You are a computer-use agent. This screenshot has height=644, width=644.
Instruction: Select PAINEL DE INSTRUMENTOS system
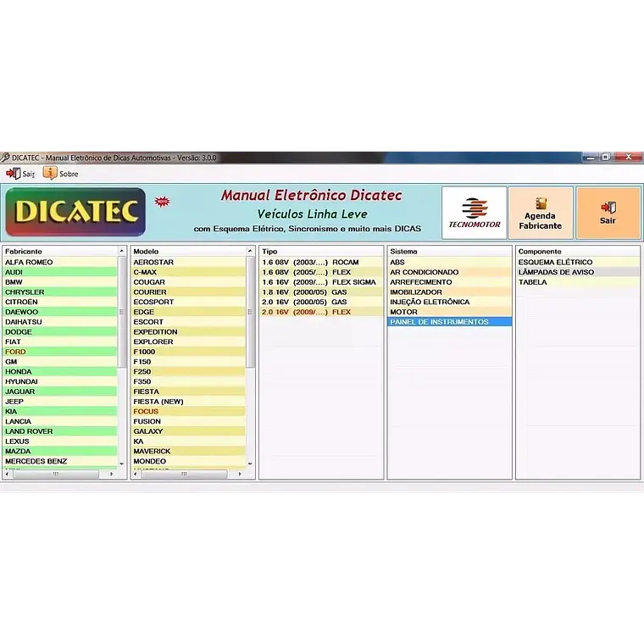450,322
